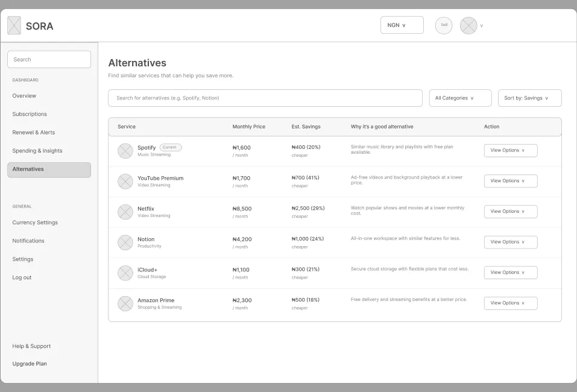The image size is (577, 392).
Task: Expand the user account menu chevron
Action: point(481,26)
